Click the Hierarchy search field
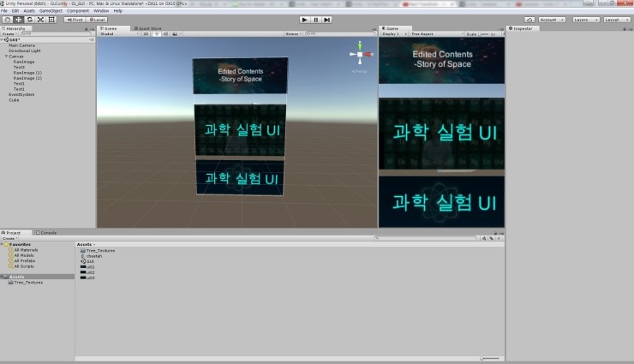Image resolution: width=634 pixels, height=364 pixels. coord(56,34)
